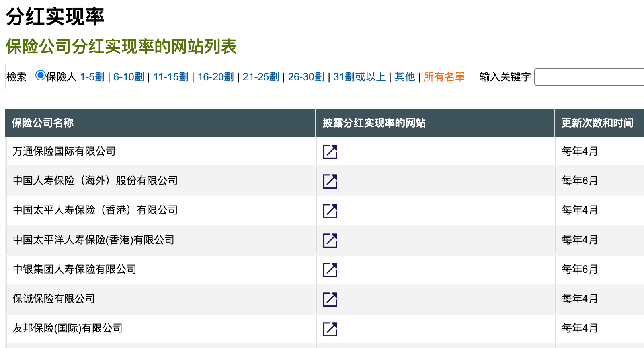The image size is (644, 348).
Task: Filter insurers by 21-25劃 strokes
Action: (x=261, y=77)
